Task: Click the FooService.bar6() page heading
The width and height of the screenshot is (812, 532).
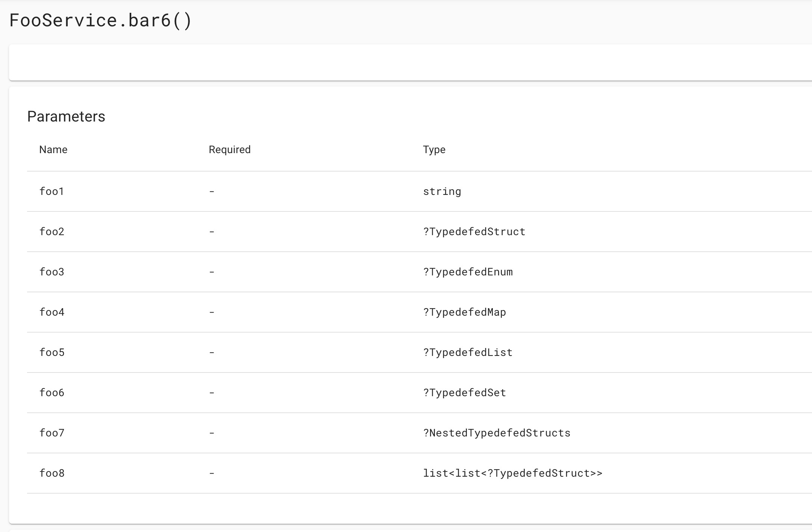Action: pos(100,20)
